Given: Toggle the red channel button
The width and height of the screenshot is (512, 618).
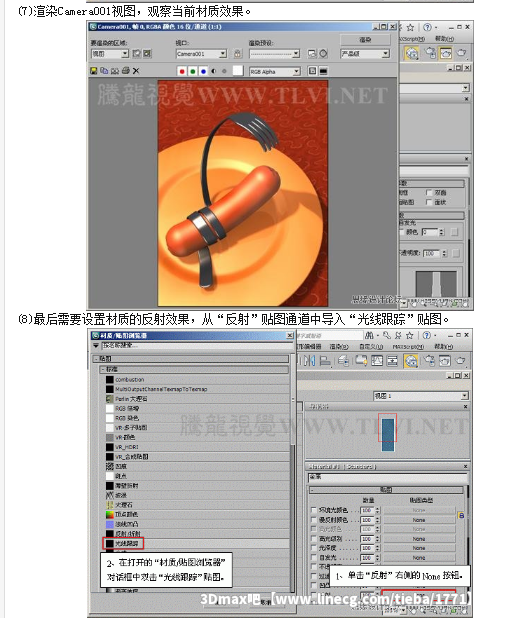Looking at the screenshot, I should (182, 71).
